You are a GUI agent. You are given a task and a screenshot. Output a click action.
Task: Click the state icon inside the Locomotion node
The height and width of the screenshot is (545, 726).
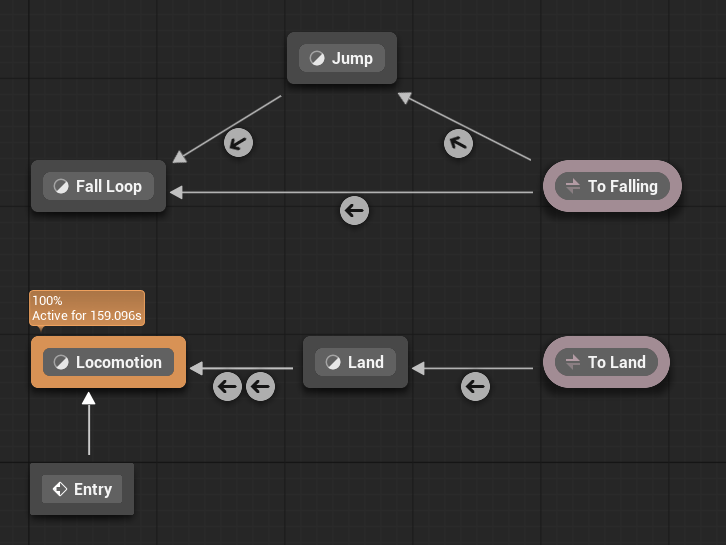point(61,362)
